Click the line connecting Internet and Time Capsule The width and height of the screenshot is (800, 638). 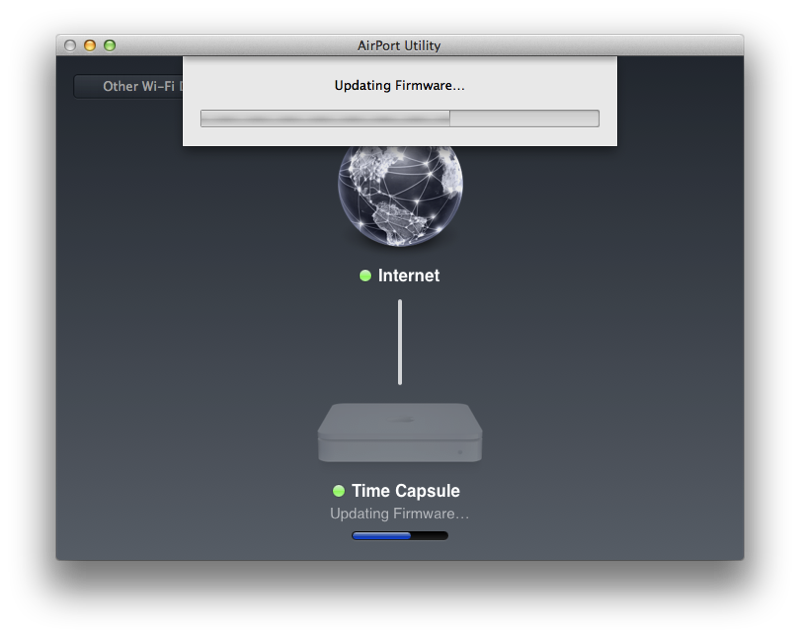tap(400, 342)
